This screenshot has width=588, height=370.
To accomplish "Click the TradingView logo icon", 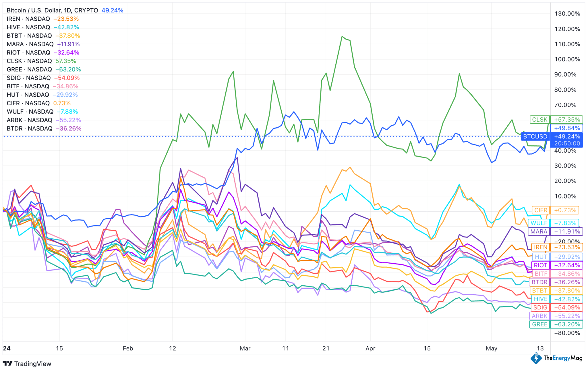I will click(x=7, y=363).
